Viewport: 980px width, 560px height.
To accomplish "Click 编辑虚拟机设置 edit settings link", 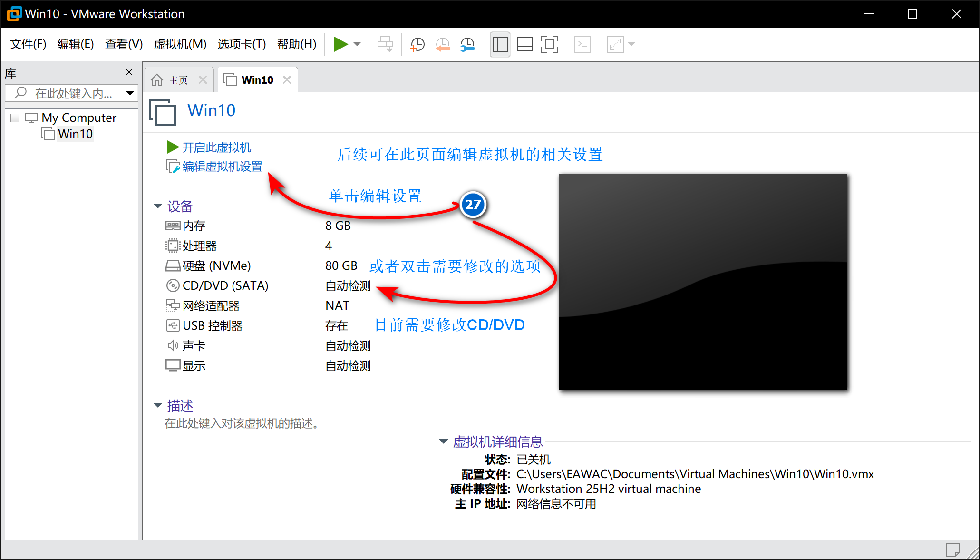I will coord(222,167).
